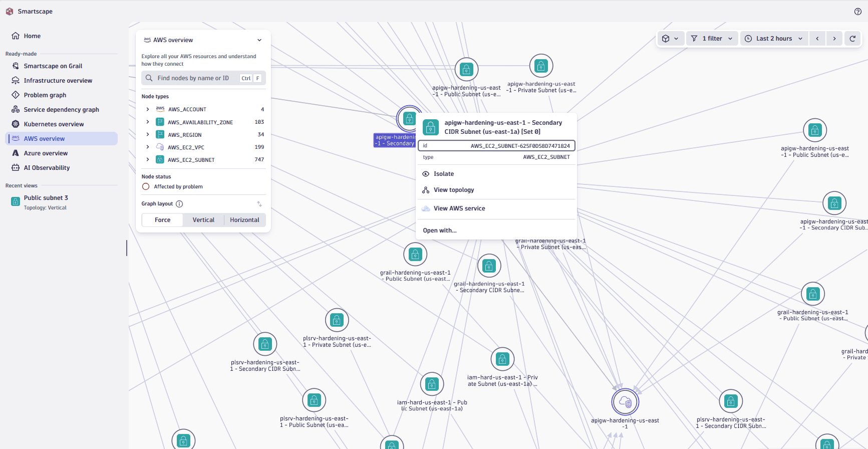
Task: Click the subnet icon in popup header
Action: [x=431, y=127]
